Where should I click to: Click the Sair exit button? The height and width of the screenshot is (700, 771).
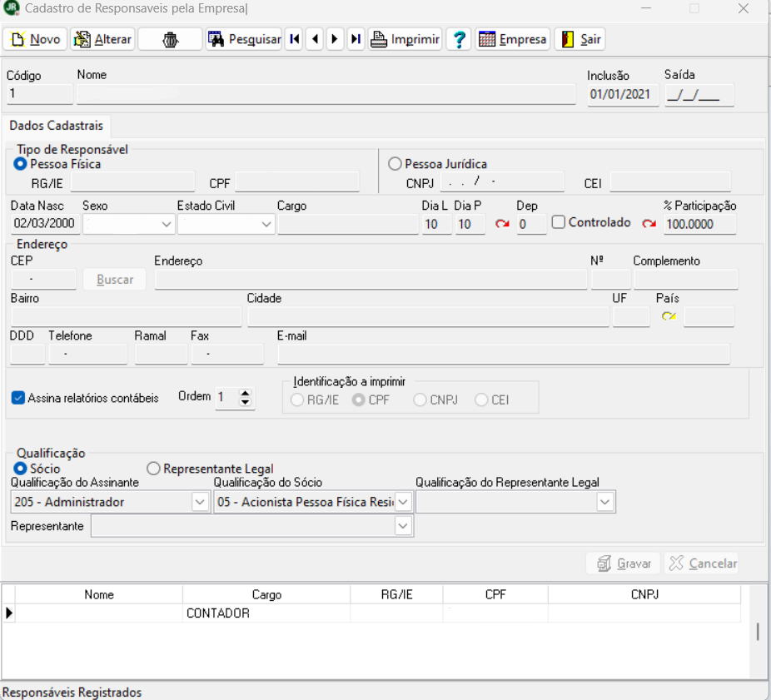point(580,39)
